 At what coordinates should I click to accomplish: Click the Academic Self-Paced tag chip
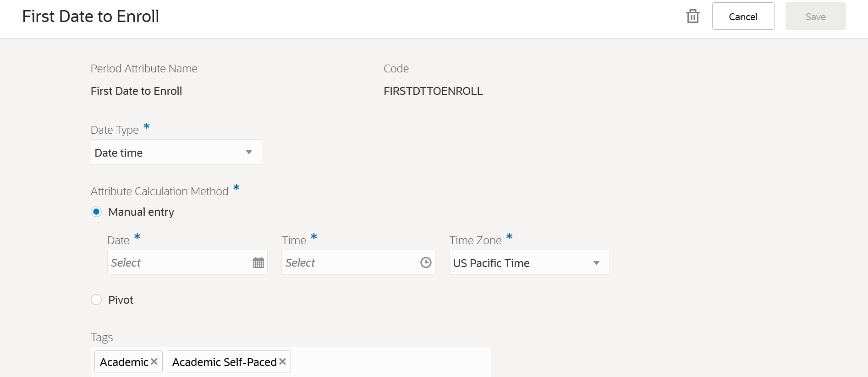(x=224, y=362)
